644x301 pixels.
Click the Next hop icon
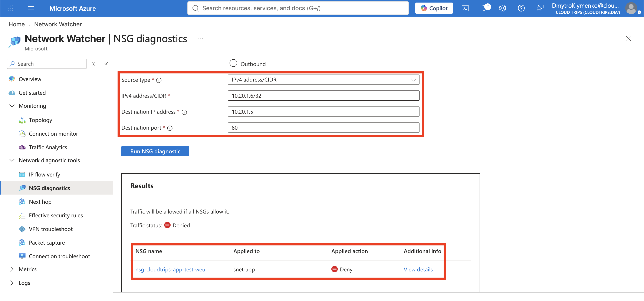tap(22, 202)
